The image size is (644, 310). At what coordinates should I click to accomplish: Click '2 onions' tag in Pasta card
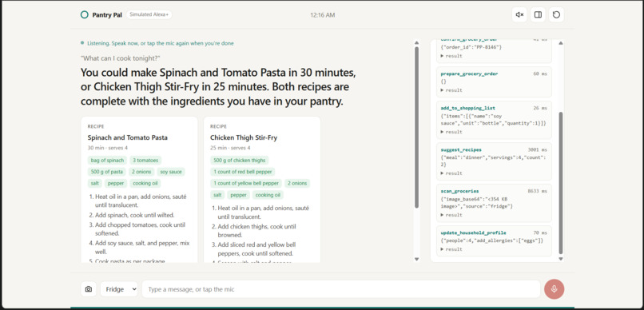click(x=141, y=172)
